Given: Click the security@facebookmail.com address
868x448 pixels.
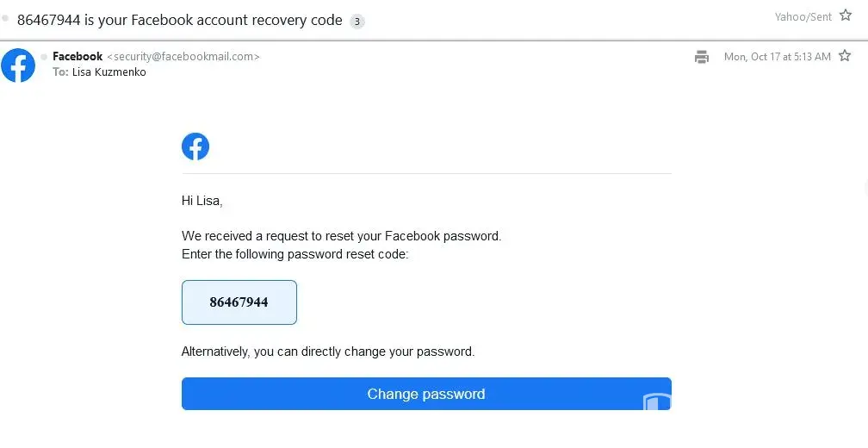Looking at the screenshot, I should click(x=183, y=57).
